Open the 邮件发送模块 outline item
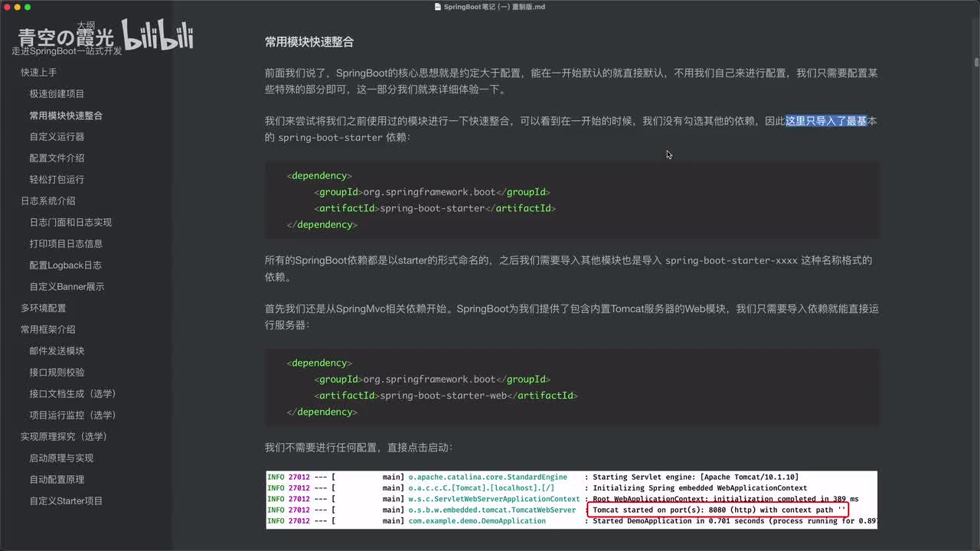This screenshot has height=551, width=980. tap(57, 351)
